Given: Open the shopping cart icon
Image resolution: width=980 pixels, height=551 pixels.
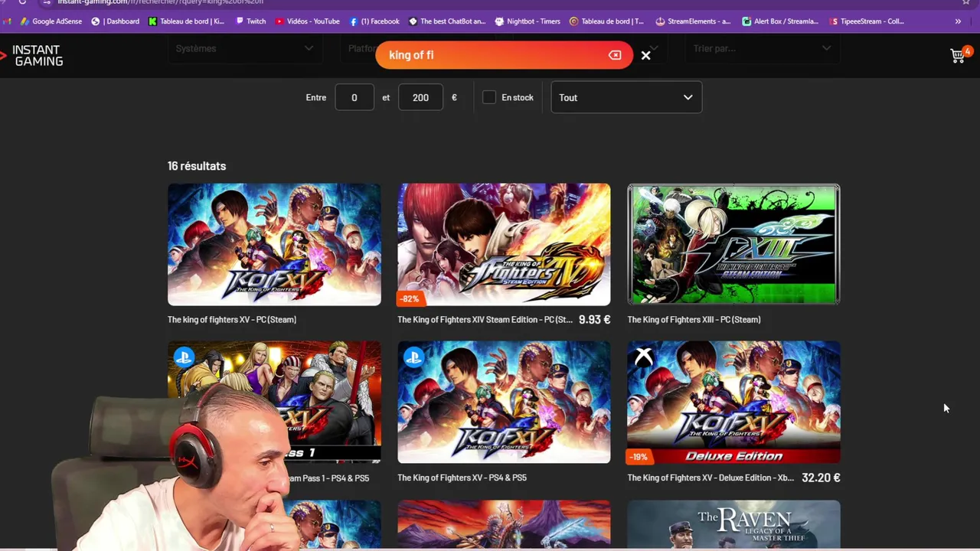Looking at the screenshot, I should pos(958,55).
